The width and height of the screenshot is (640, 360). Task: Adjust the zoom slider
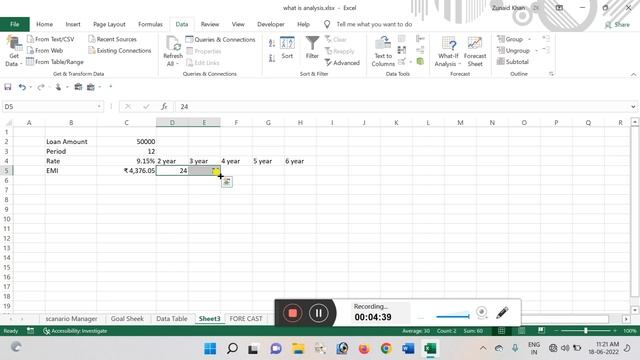586,331
